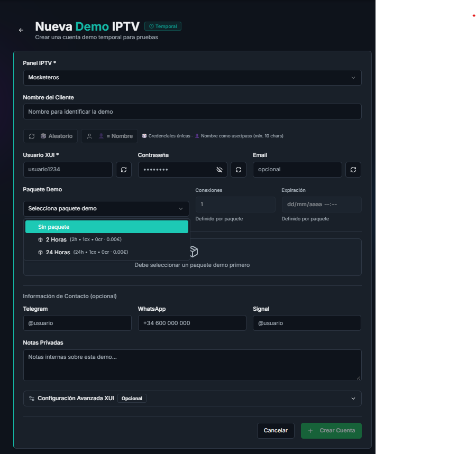This screenshot has height=454, width=476.
Task: Click 'Definido por paquete' under Expiración
Action: 305,219
